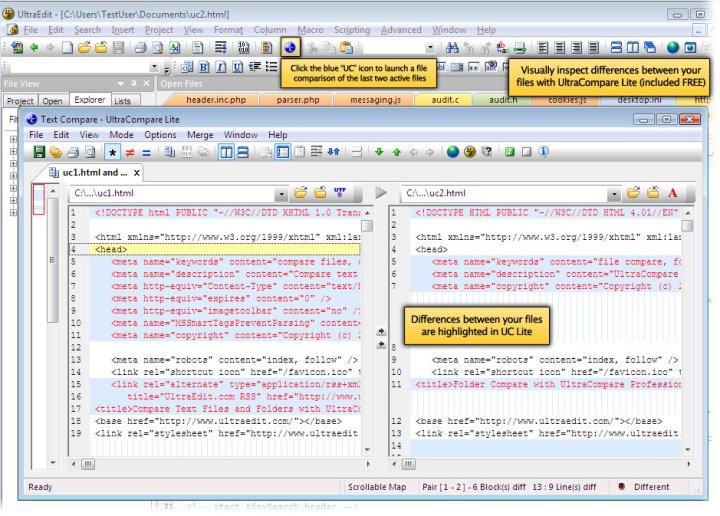Open Mode menu in UltraCompare
The width and height of the screenshot is (720, 516).
pos(121,135)
